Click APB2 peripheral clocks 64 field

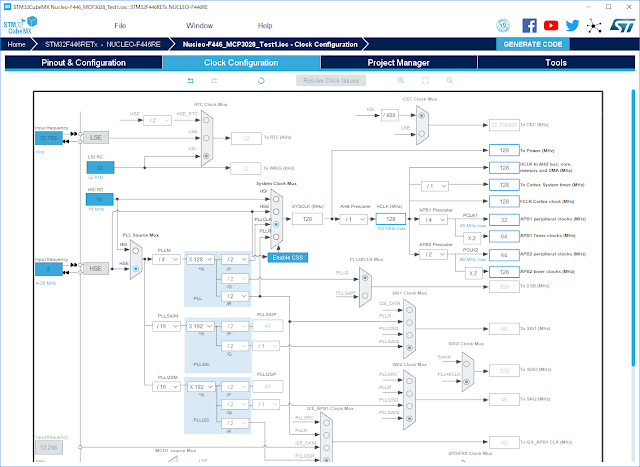(504, 255)
